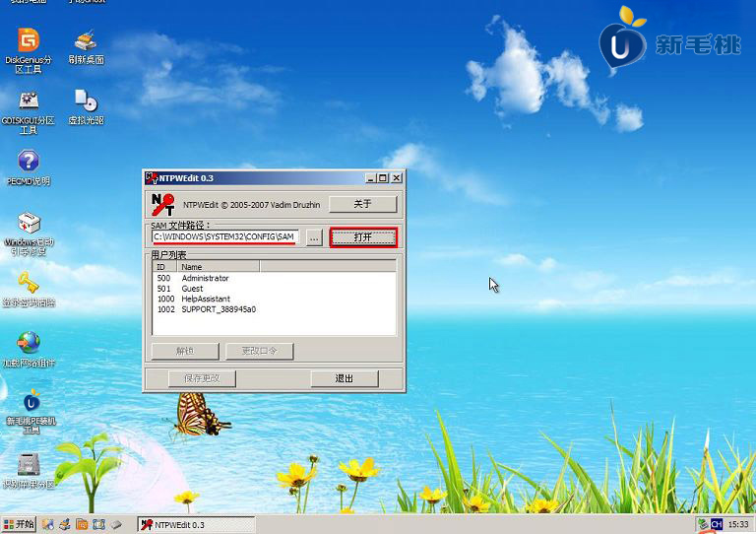
Task: Open the 开始 Start menu
Action: pos(19,524)
